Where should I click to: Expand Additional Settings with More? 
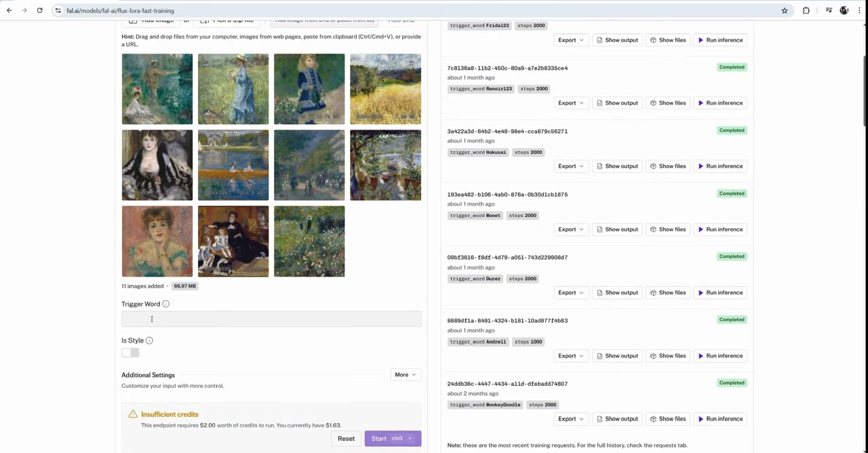click(x=406, y=374)
